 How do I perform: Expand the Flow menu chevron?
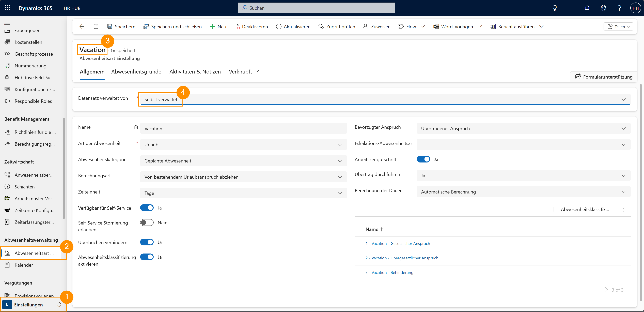pyautogui.click(x=423, y=26)
